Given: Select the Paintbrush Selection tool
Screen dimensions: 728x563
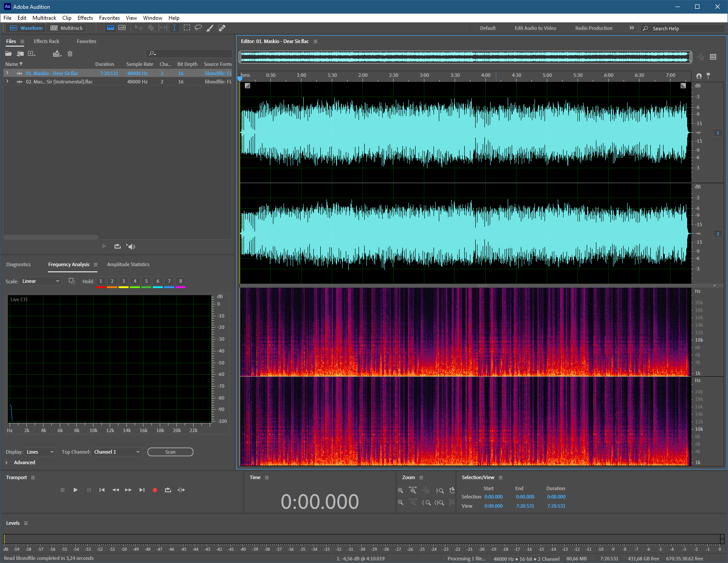Looking at the screenshot, I should (x=210, y=28).
